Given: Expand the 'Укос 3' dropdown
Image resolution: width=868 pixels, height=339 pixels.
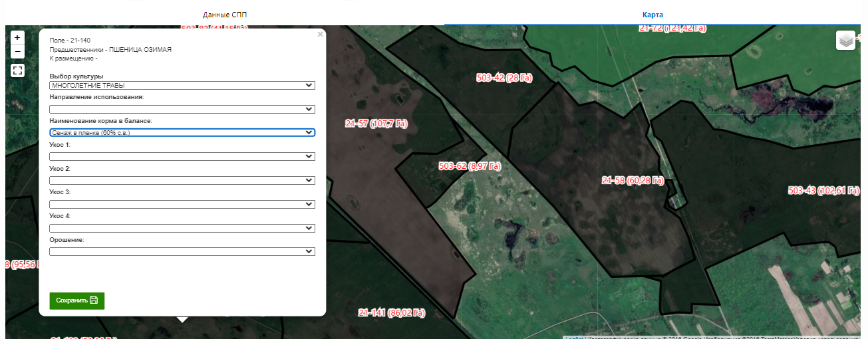Looking at the screenshot, I should click(x=182, y=204).
